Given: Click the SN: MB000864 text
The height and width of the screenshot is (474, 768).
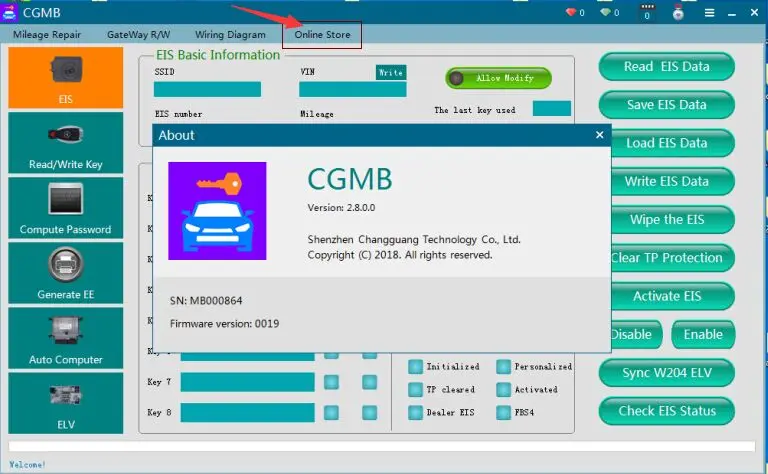Looking at the screenshot, I should [206, 301].
